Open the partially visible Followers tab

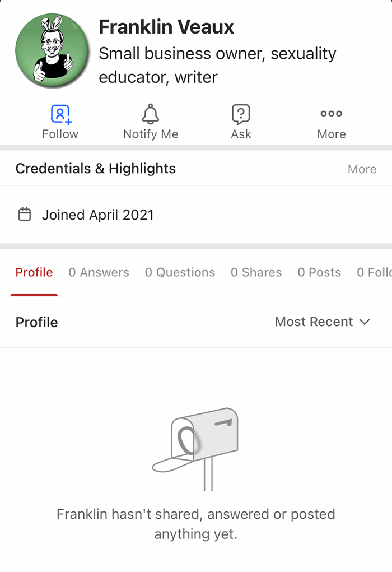[x=374, y=272]
